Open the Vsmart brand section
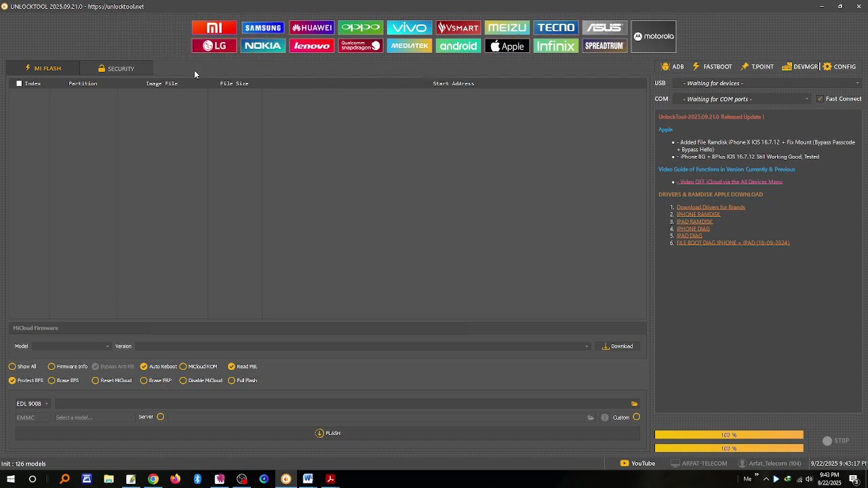Image resolution: width=868 pixels, height=488 pixels. pos(458,28)
